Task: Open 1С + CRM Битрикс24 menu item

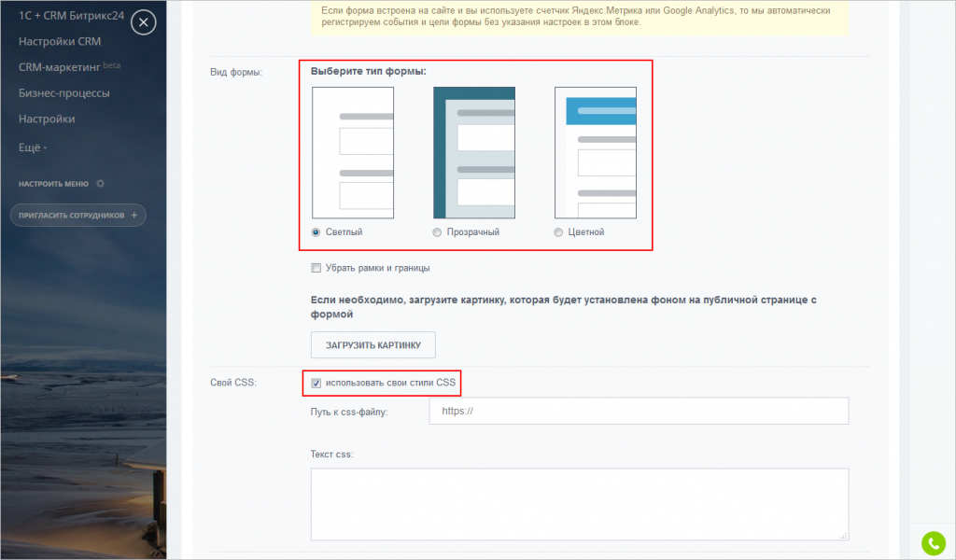Action: (71, 16)
